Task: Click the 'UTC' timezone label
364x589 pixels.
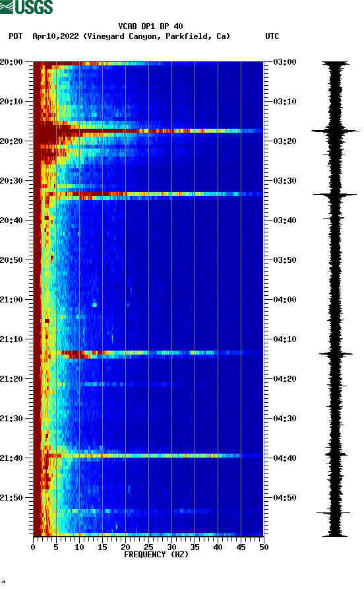Action: pos(272,36)
